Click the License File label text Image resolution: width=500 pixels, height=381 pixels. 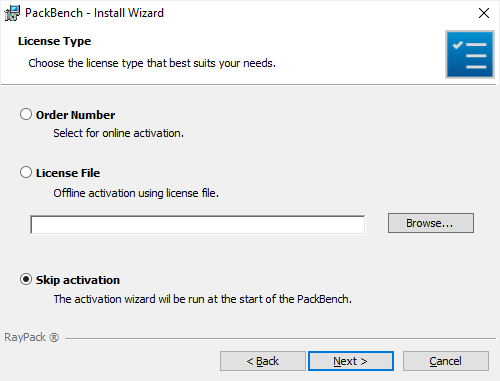tap(68, 173)
